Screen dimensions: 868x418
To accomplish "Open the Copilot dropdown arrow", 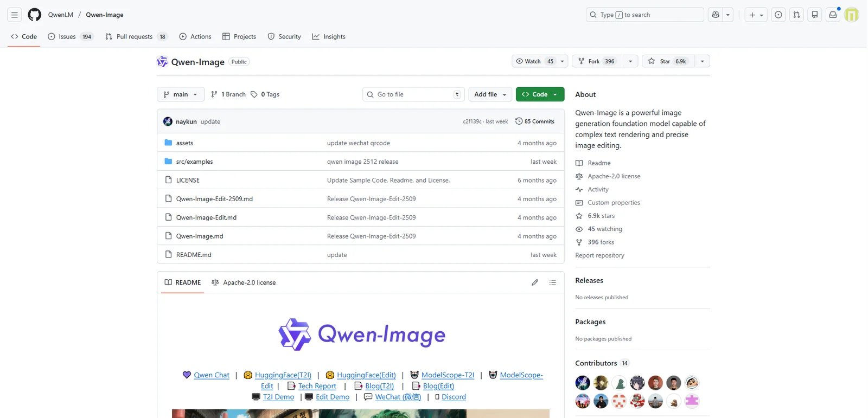I will click(x=728, y=15).
